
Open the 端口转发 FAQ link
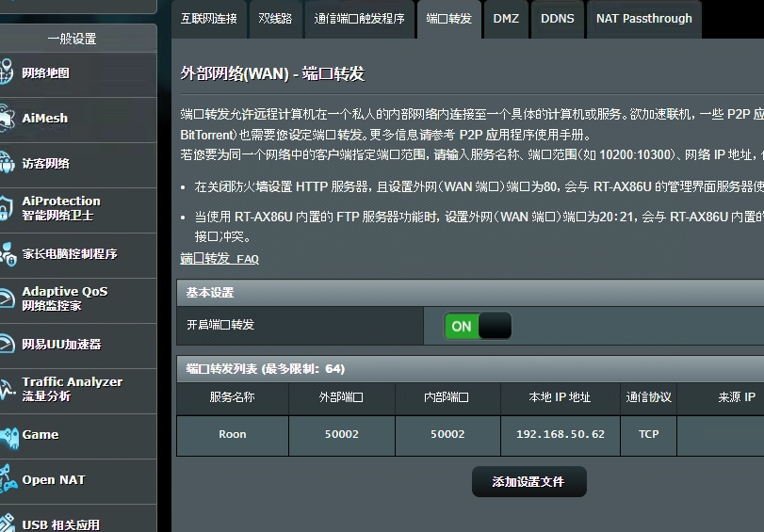pyautogui.click(x=219, y=258)
